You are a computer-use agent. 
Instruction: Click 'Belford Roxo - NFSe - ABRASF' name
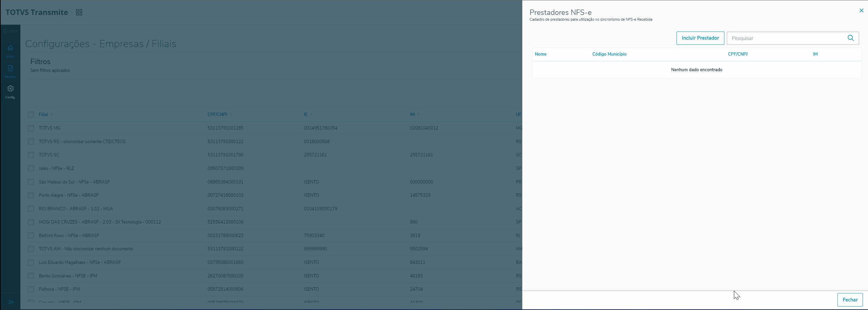pyautogui.click(x=69, y=235)
